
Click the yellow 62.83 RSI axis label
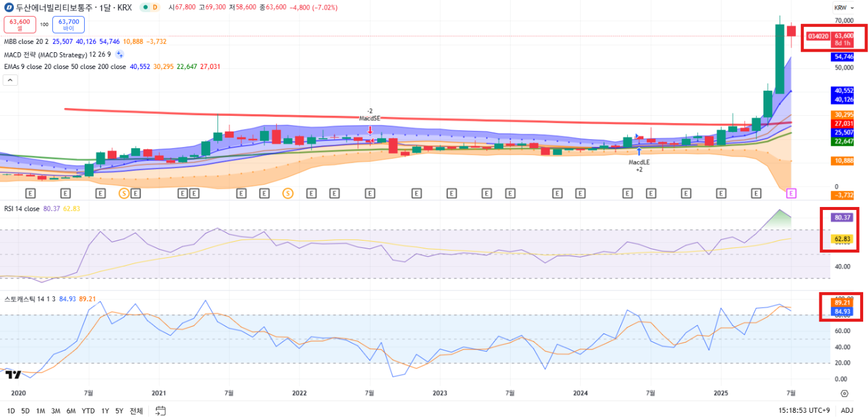tap(843, 239)
